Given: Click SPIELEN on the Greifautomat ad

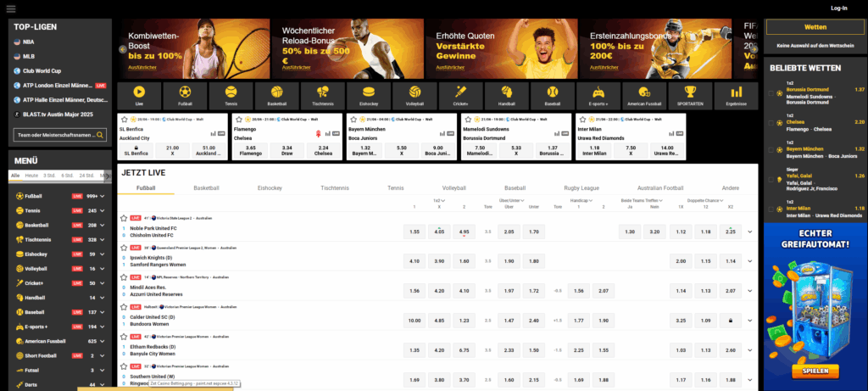Looking at the screenshot, I should click(815, 371).
